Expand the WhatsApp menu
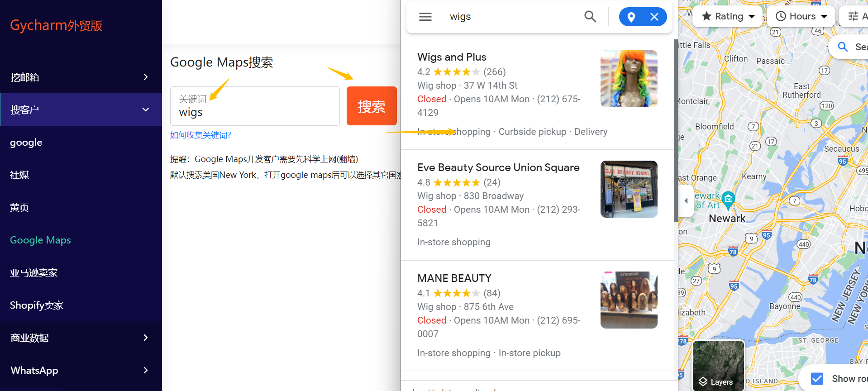Viewport: 868px width, 391px height. (81, 370)
